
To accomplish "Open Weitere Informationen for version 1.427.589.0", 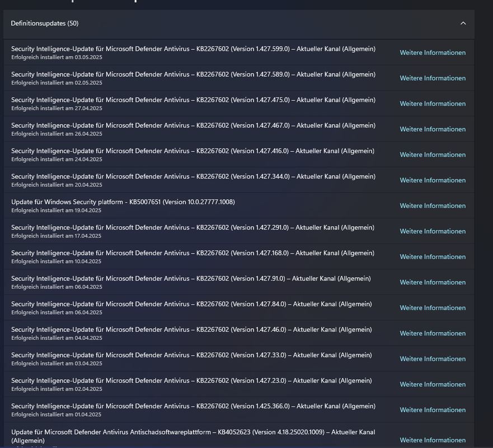I will [433, 78].
